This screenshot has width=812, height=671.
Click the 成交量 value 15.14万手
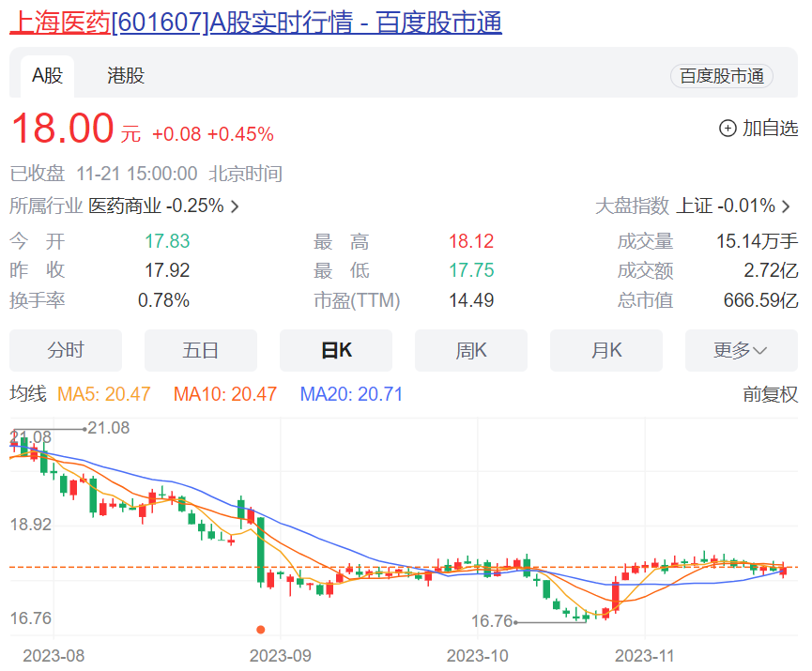(758, 241)
